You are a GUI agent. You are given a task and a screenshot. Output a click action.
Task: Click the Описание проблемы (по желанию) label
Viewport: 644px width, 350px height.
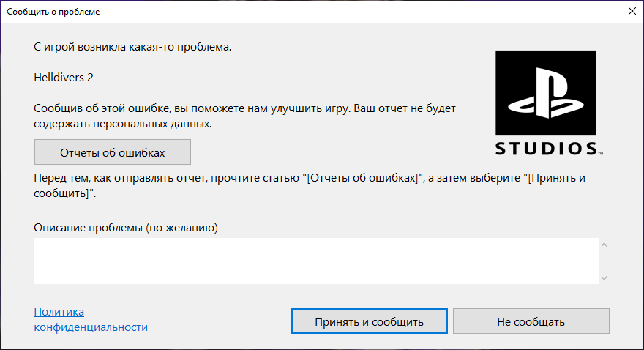point(126,228)
